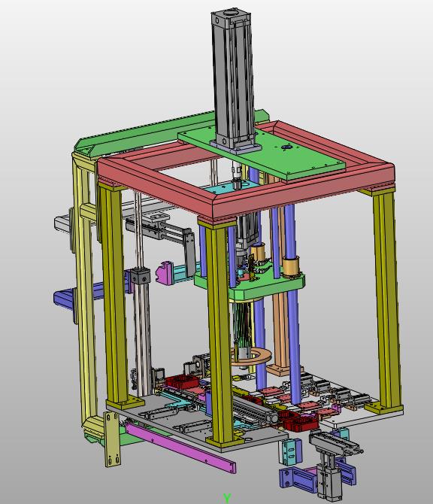Viewport: 433px width, 504px height.
Task: Pick the long magenta bar at the base
Action: tap(180, 447)
